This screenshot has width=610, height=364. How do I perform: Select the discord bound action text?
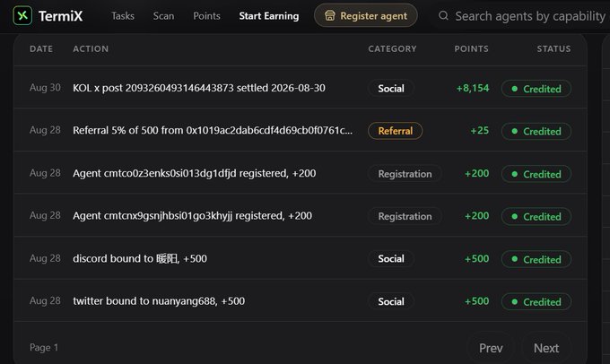pyautogui.click(x=140, y=258)
